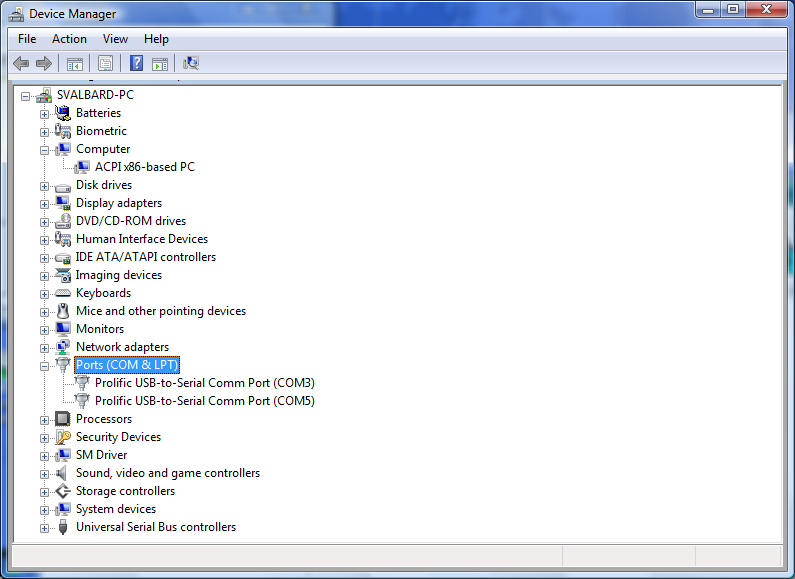
Task: Expand the Universal Serial Bus controllers node
Action: point(44,528)
